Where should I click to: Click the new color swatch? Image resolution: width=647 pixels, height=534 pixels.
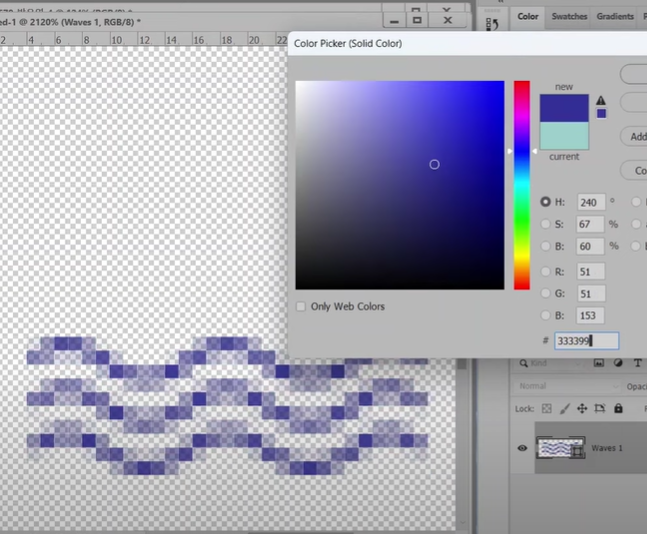point(564,108)
